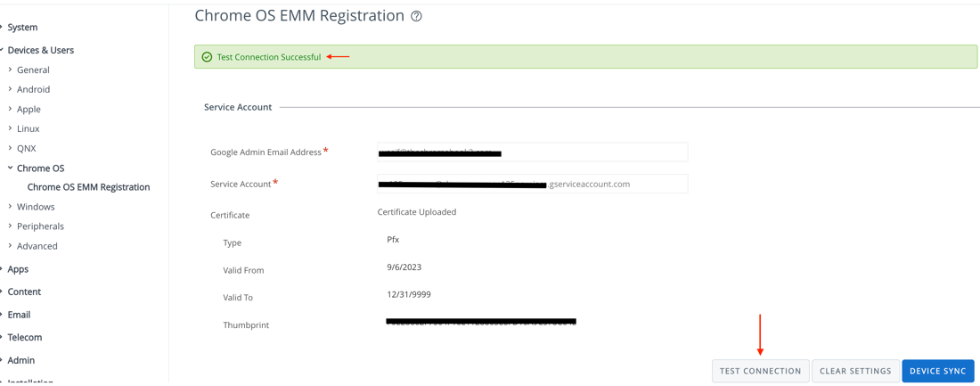The image size is (980, 386).
Task: Expand the Android sidebar section
Action: [33, 89]
